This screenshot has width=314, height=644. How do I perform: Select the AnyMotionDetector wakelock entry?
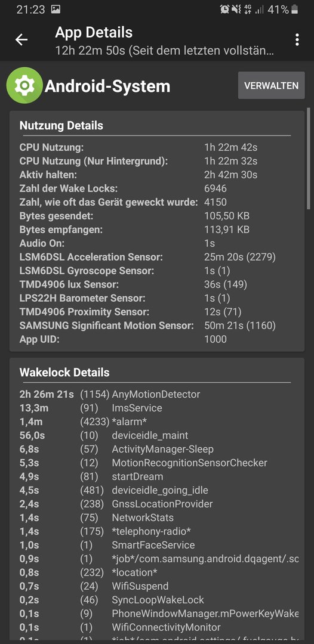(156, 394)
